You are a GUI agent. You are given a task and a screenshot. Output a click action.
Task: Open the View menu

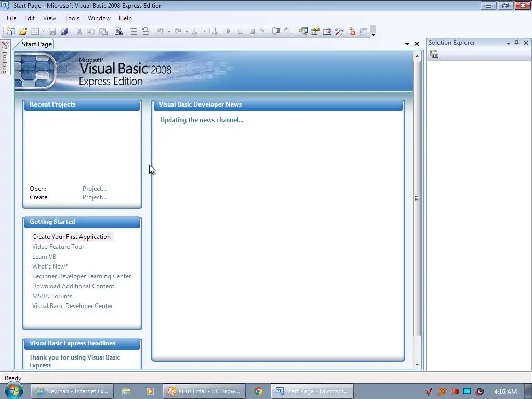pyautogui.click(x=49, y=18)
